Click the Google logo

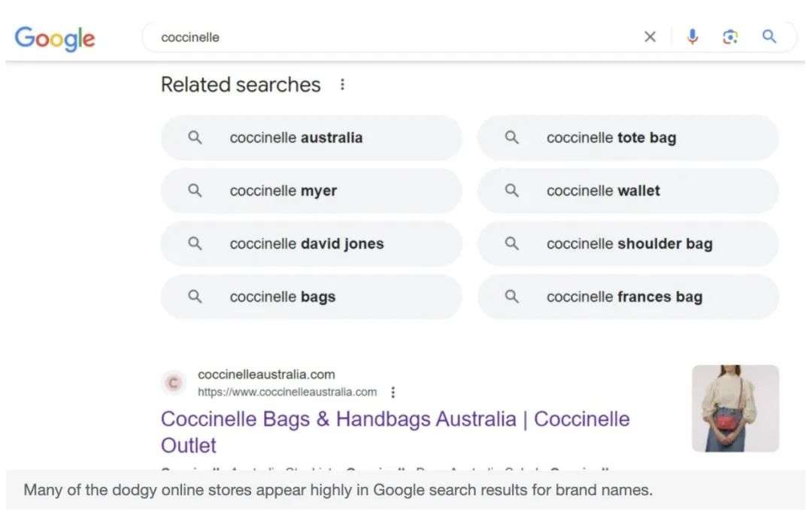tap(55, 38)
